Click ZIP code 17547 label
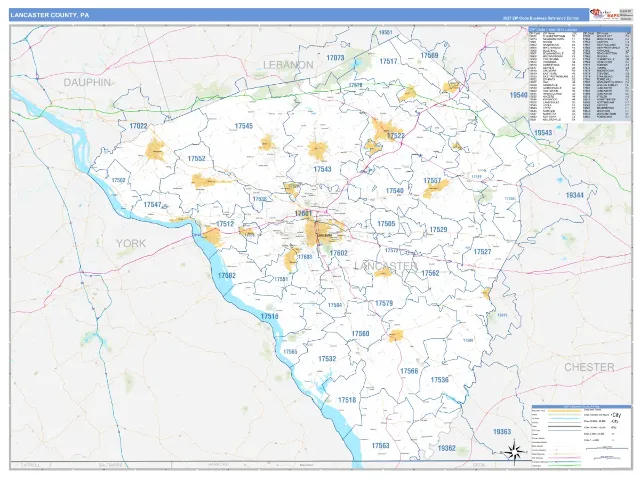This screenshot has height=480, width=640. [153, 204]
